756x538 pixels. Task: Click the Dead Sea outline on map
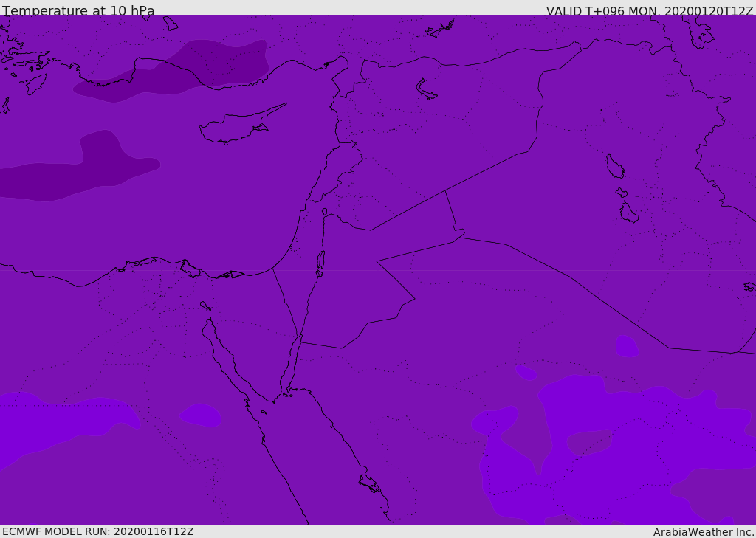[x=320, y=261]
